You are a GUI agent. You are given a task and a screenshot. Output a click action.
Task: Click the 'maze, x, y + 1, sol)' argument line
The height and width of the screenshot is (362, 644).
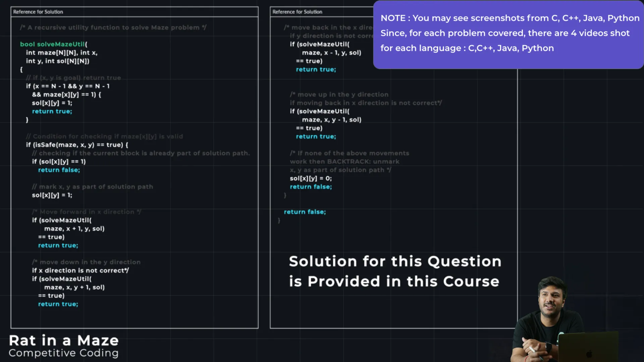coord(74,287)
